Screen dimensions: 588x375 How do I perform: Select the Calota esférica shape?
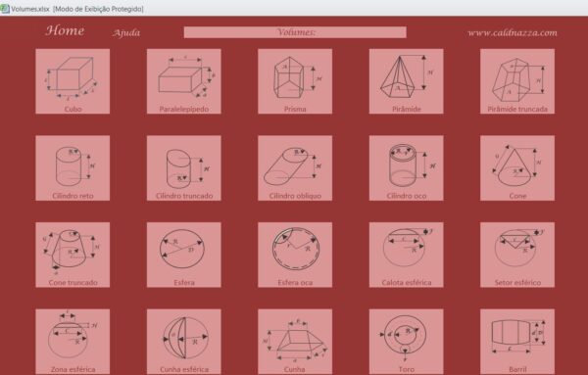406,255
